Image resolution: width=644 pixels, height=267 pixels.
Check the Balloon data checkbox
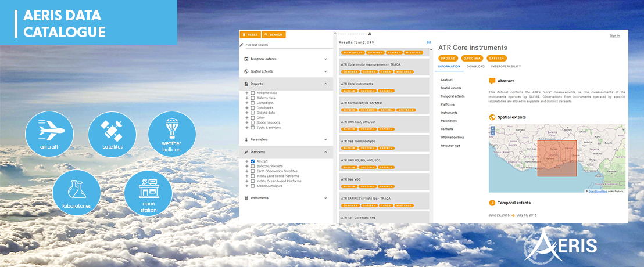(253, 98)
